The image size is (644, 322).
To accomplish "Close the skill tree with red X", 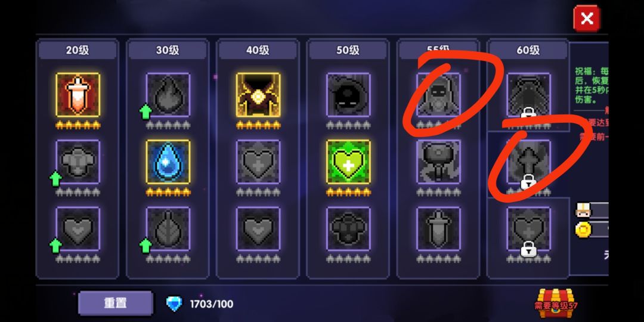I will (x=587, y=18).
